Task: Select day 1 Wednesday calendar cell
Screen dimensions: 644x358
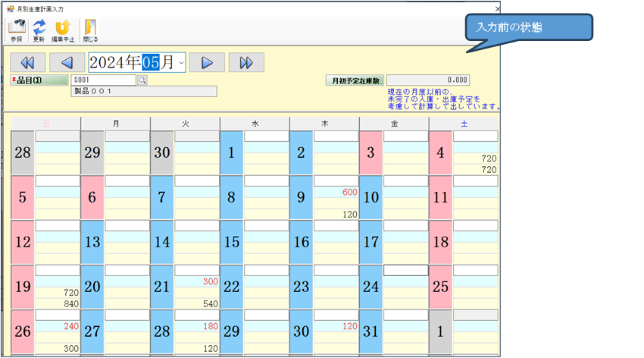Action: [x=232, y=152]
